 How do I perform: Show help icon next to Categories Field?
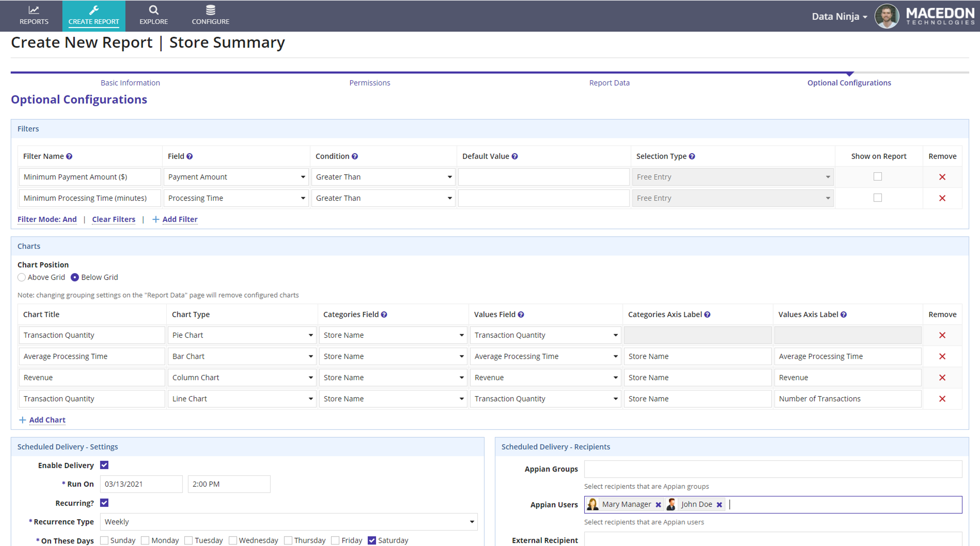384,315
